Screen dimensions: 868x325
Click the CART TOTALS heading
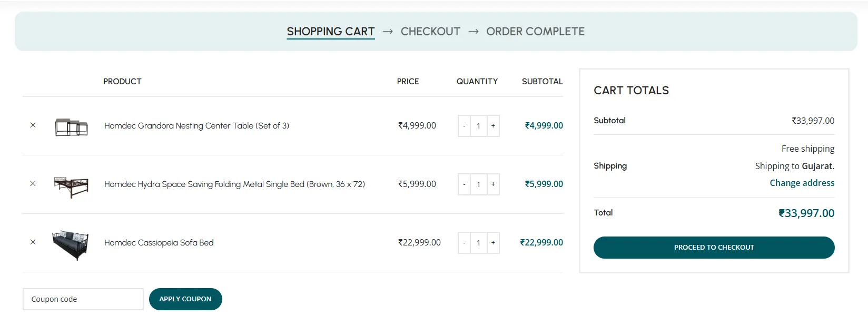click(x=631, y=91)
